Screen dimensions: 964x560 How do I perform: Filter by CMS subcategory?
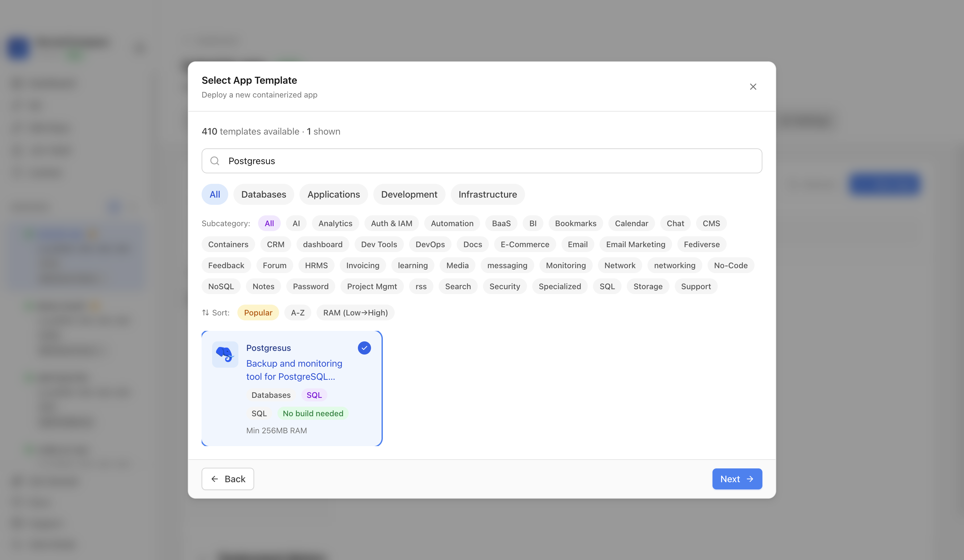(711, 224)
